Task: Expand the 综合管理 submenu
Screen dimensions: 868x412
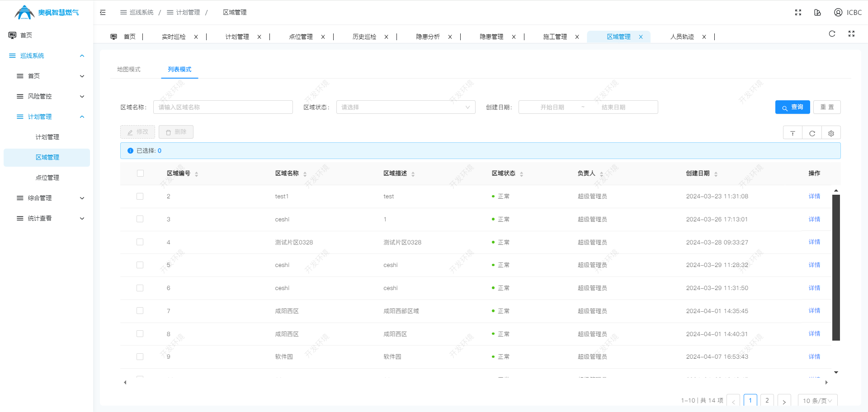Action: click(x=47, y=198)
